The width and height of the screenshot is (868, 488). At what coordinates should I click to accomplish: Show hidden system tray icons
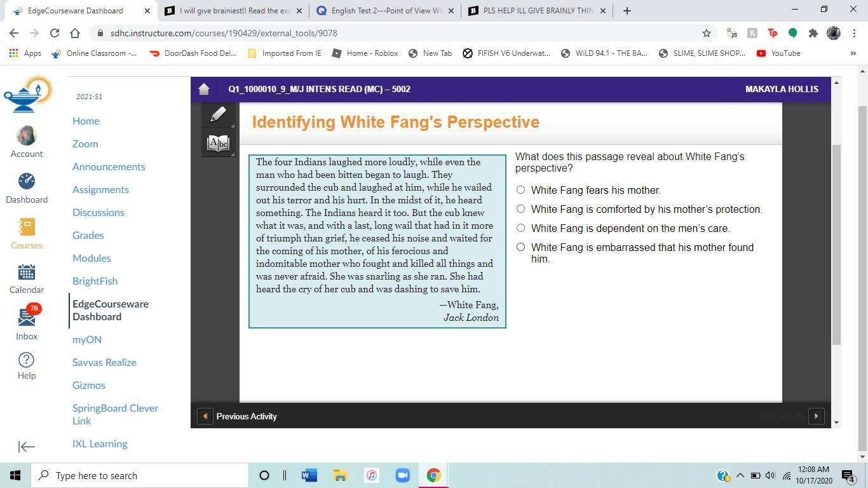pos(740,475)
